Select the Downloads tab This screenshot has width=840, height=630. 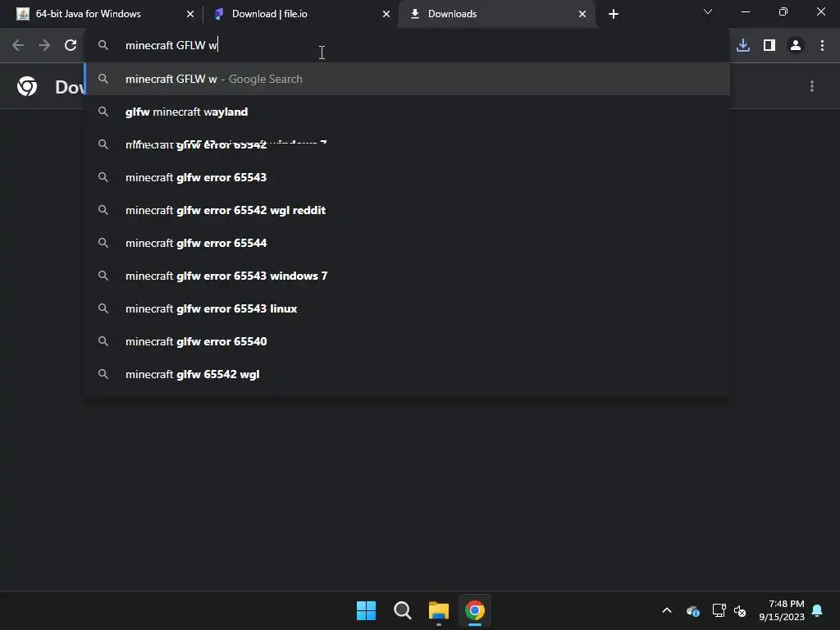496,14
